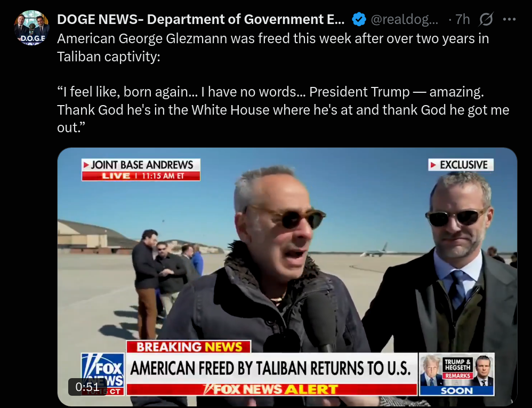Click the American Freed by Taliban headline

click(271, 369)
